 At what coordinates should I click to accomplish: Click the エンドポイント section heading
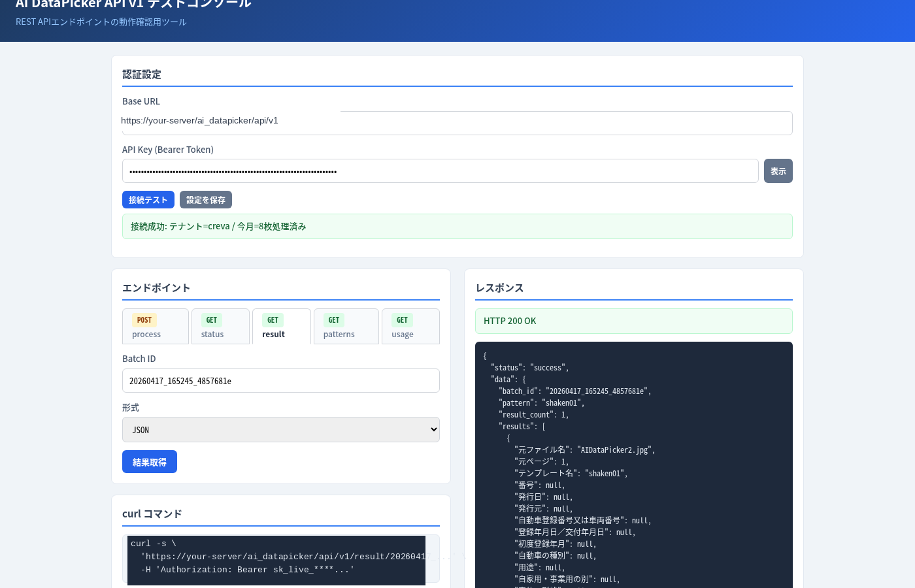click(x=156, y=288)
